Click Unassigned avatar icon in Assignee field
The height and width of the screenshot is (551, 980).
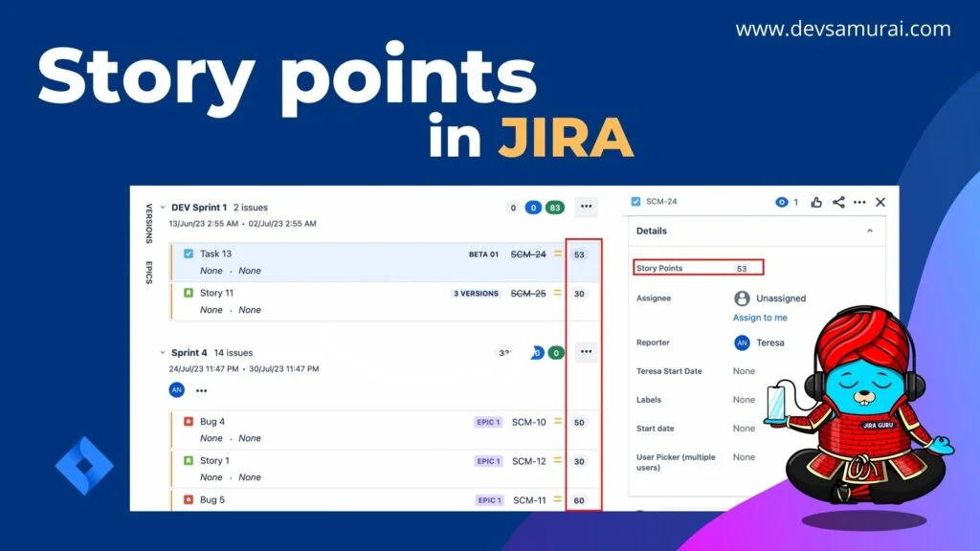(x=742, y=298)
